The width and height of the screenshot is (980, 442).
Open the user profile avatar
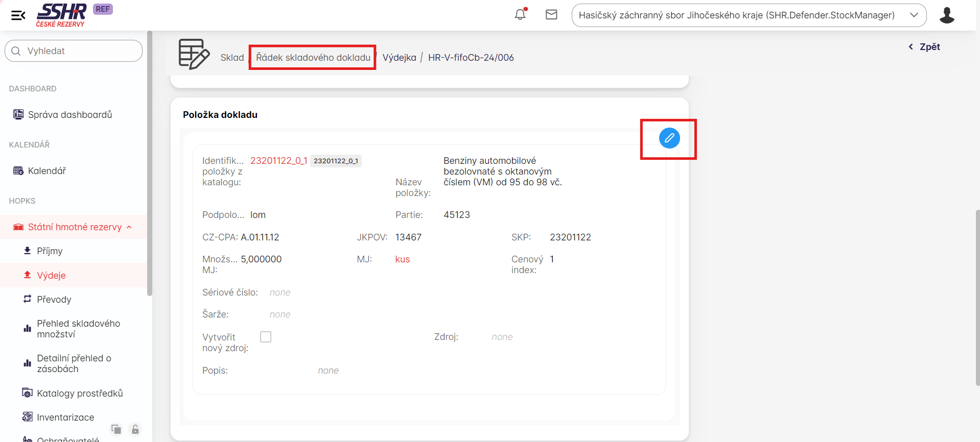coord(946,15)
